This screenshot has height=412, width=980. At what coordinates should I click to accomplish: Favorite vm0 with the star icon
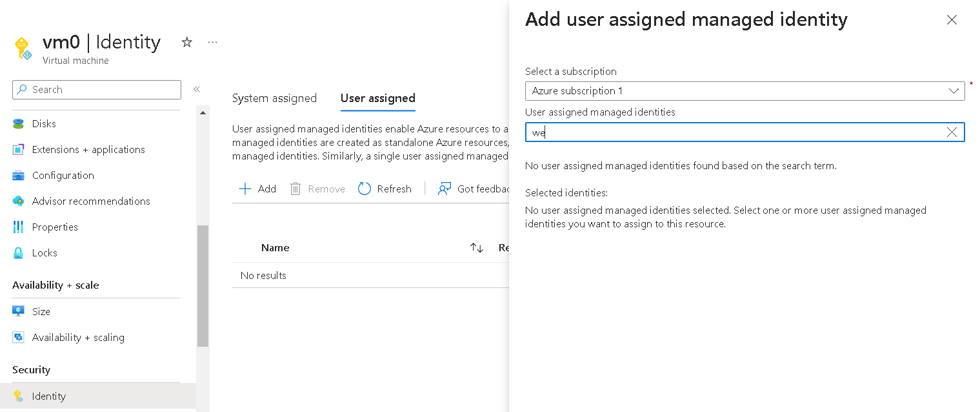coord(186,42)
